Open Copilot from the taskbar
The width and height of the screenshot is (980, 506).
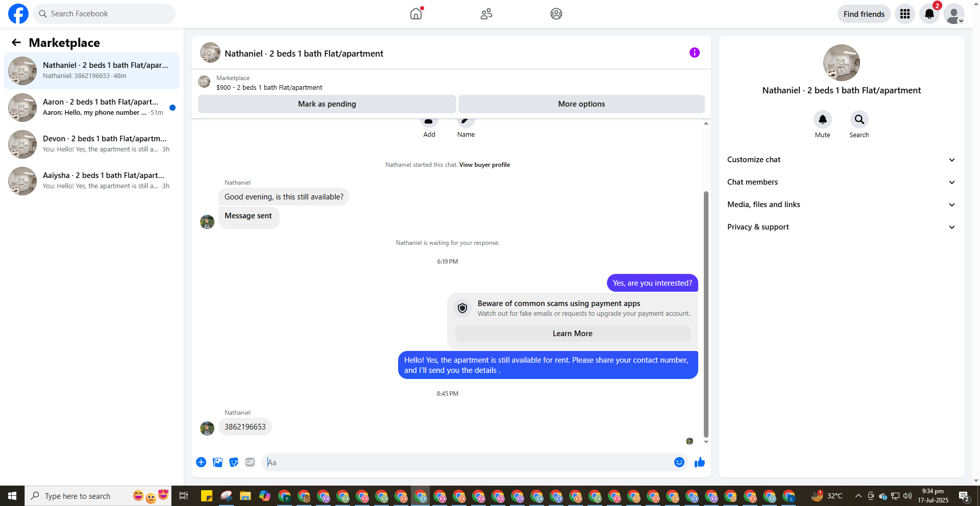pos(265,496)
